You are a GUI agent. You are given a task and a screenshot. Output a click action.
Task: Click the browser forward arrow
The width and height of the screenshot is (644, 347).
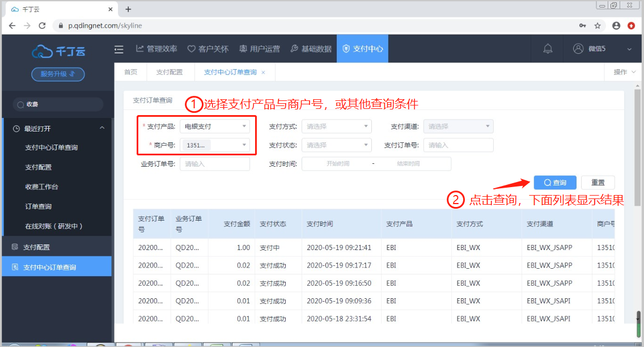point(27,26)
